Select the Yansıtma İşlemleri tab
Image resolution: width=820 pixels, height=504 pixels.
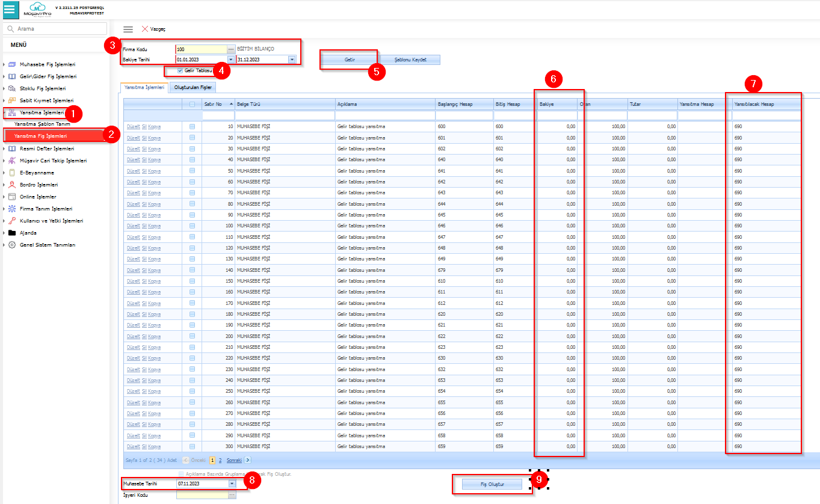click(144, 87)
